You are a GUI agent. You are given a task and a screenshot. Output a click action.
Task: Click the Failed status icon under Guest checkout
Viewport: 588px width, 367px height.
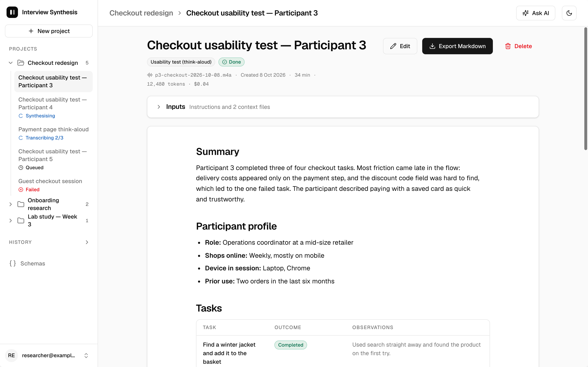(21, 190)
